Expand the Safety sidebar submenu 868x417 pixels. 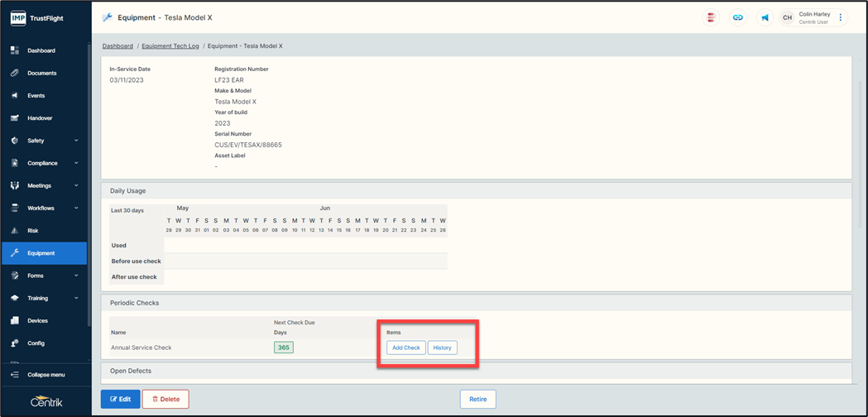[76, 141]
